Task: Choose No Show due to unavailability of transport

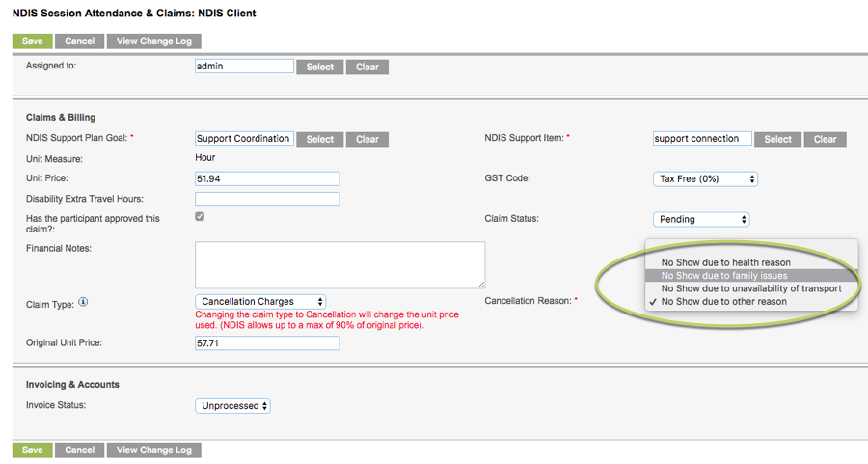Action: tap(751, 288)
